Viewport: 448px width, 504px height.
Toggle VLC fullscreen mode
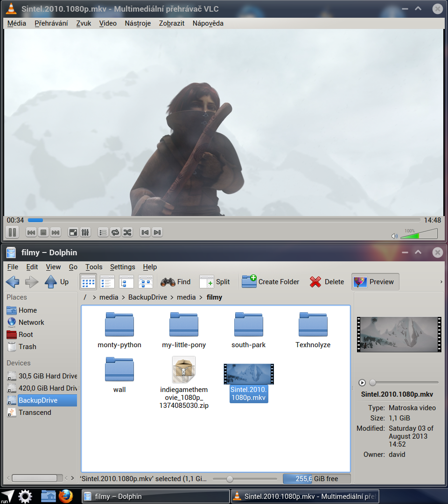[73, 232]
